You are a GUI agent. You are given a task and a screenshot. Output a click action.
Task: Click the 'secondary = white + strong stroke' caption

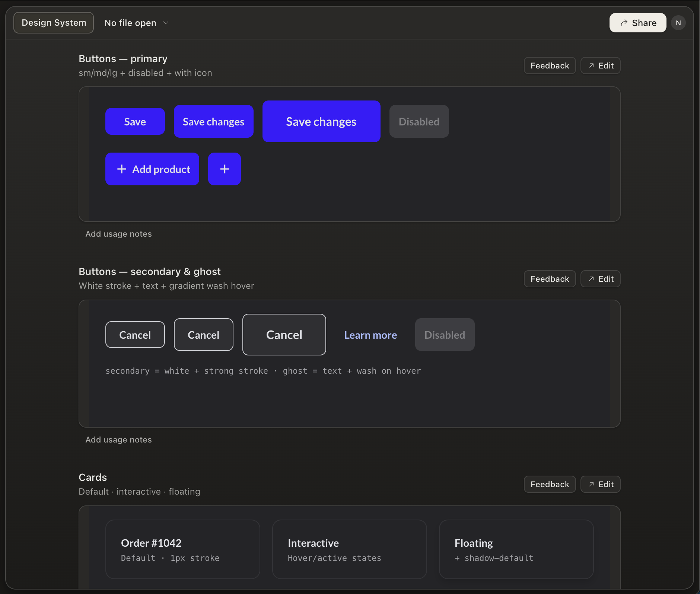coord(263,371)
